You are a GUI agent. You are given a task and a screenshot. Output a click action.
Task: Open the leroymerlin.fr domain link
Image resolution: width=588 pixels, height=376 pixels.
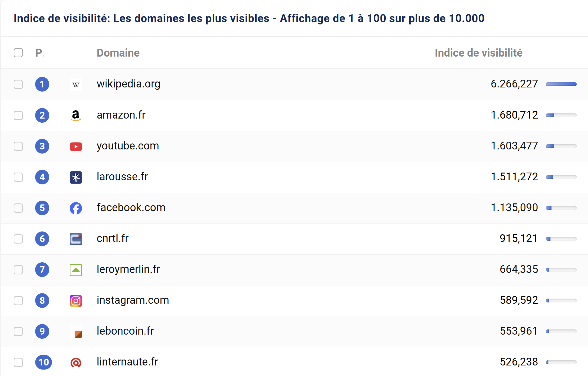[x=128, y=269]
